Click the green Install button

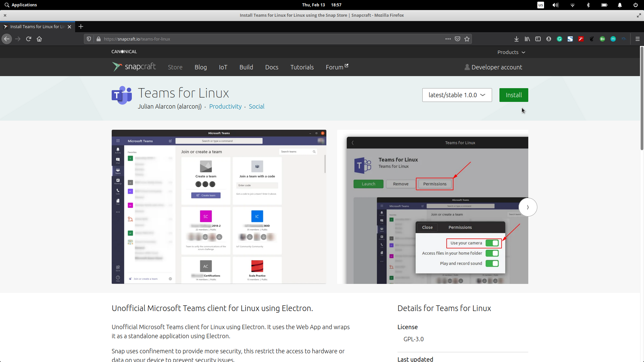pyautogui.click(x=514, y=95)
